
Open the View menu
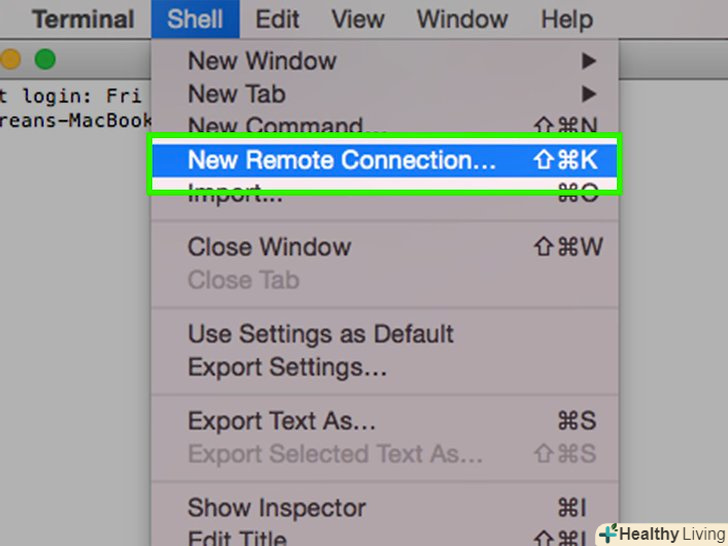click(x=358, y=19)
